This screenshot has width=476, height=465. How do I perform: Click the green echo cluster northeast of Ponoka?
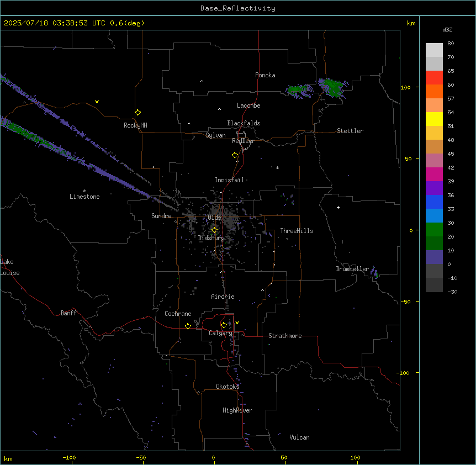click(332, 87)
